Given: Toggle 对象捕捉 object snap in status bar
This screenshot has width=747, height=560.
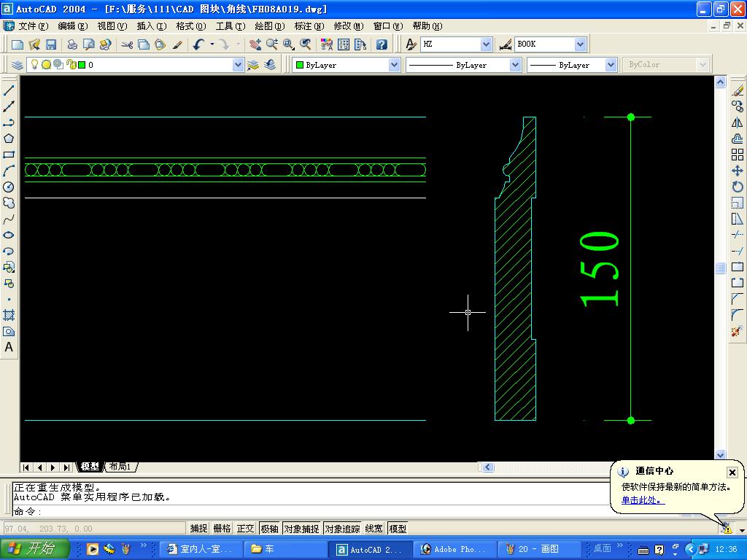Looking at the screenshot, I should pyautogui.click(x=301, y=529).
